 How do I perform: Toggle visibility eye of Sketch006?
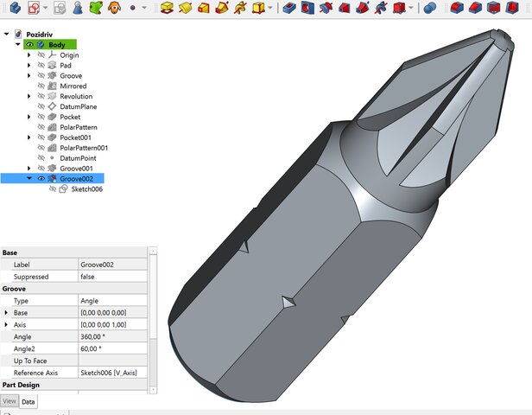click(52, 188)
